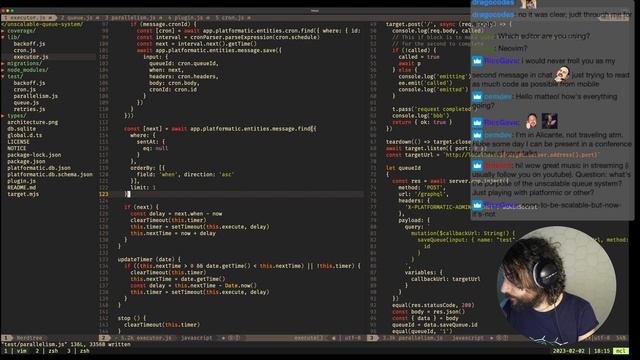Click the username on 'no it was clear' message
Screen dimensions: 640x360
coord(493,14)
